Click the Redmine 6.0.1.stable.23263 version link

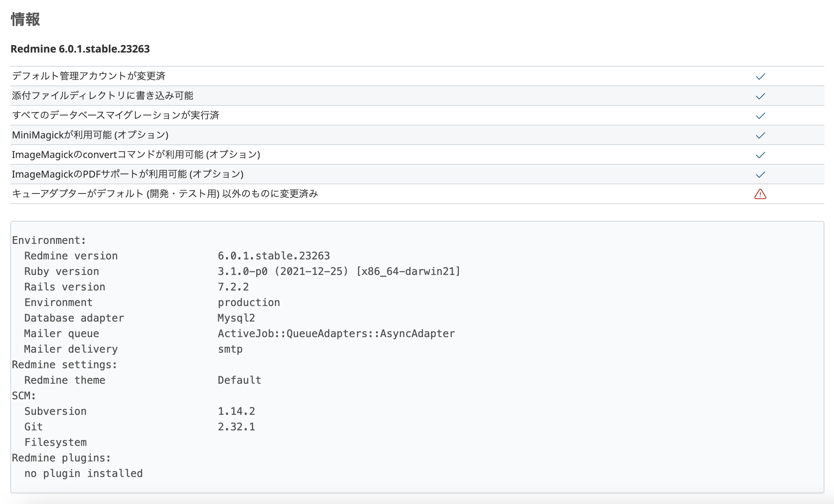coord(80,48)
